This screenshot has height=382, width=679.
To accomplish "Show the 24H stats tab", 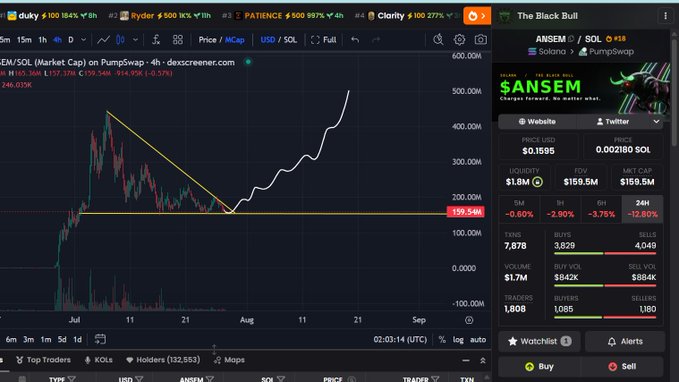I will (642, 209).
